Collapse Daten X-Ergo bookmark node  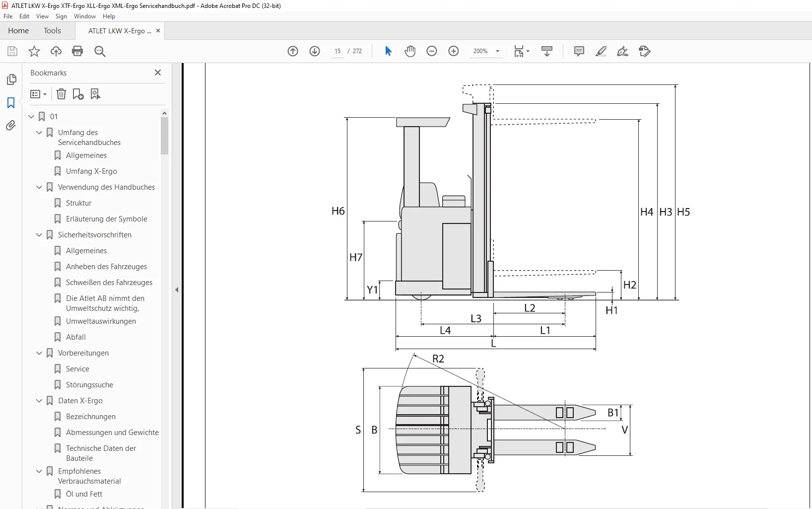[39, 401]
